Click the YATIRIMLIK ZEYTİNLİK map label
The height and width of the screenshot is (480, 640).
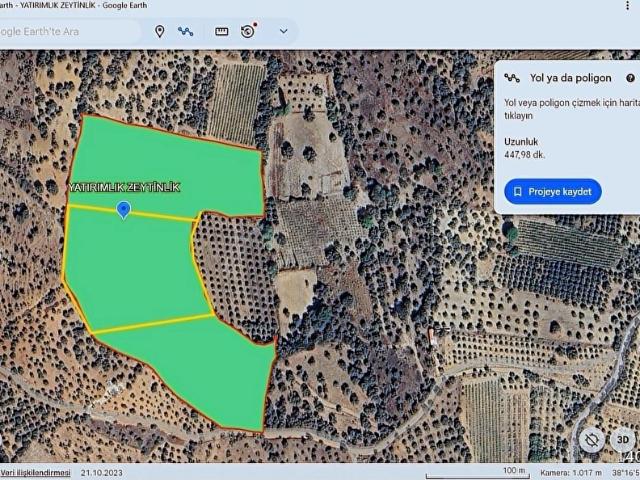124,187
